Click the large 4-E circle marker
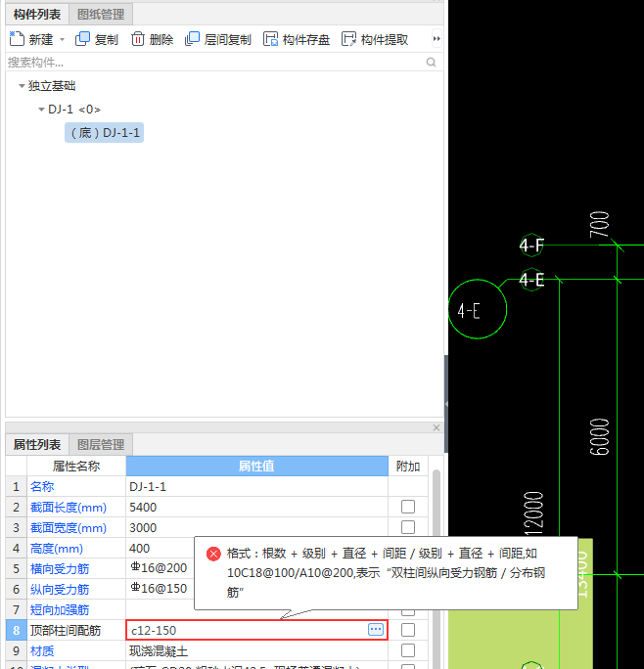 point(478,309)
